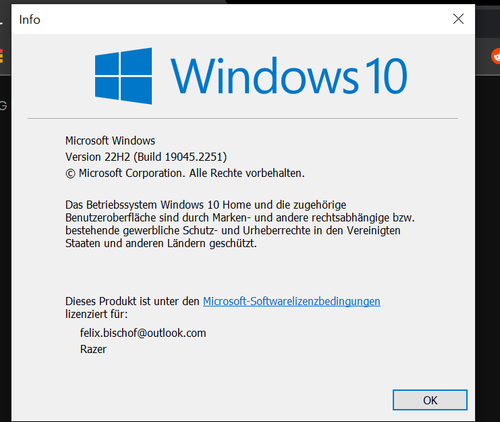Open the Microsoft-Softwarelizenzbedingungen link

click(x=292, y=301)
